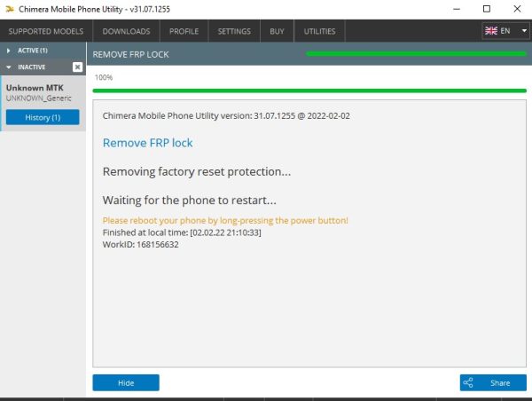Click 'Removing factory reset protection...' log line

(197, 171)
